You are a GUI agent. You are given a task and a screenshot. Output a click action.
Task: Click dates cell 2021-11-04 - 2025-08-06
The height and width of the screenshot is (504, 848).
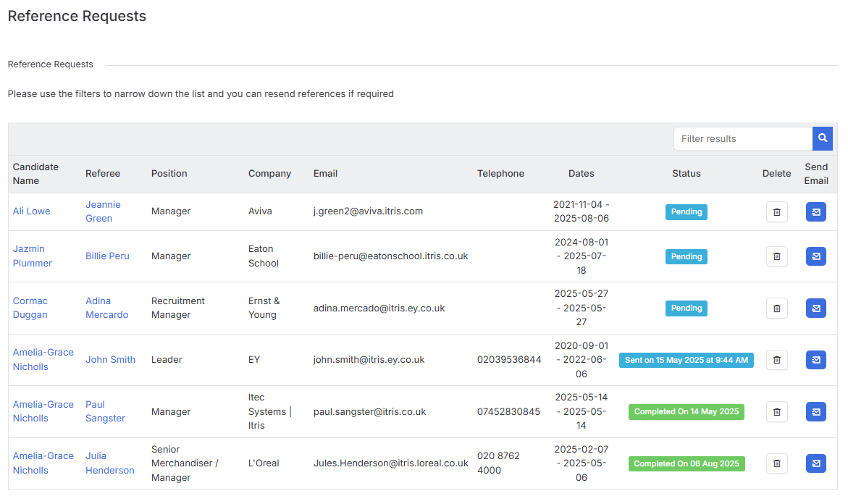tap(581, 211)
